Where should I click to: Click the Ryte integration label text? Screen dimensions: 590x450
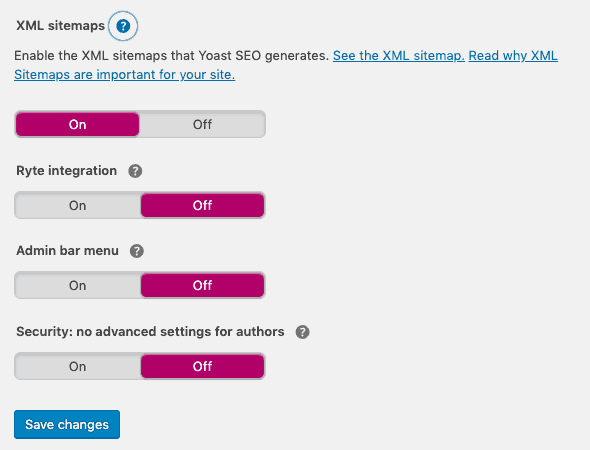67,171
